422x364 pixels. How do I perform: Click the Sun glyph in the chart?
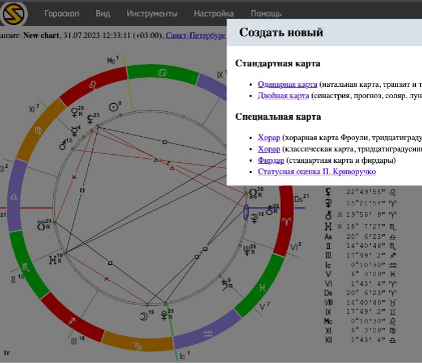[114, 107]
